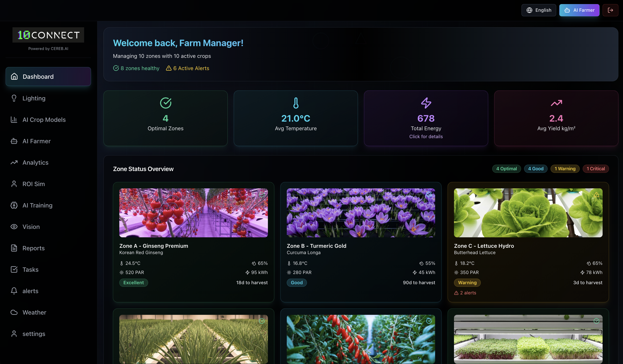This screenshot has width=623, height=364.
Task: Expand Total Energy details card
Action: tap(425, 119)
